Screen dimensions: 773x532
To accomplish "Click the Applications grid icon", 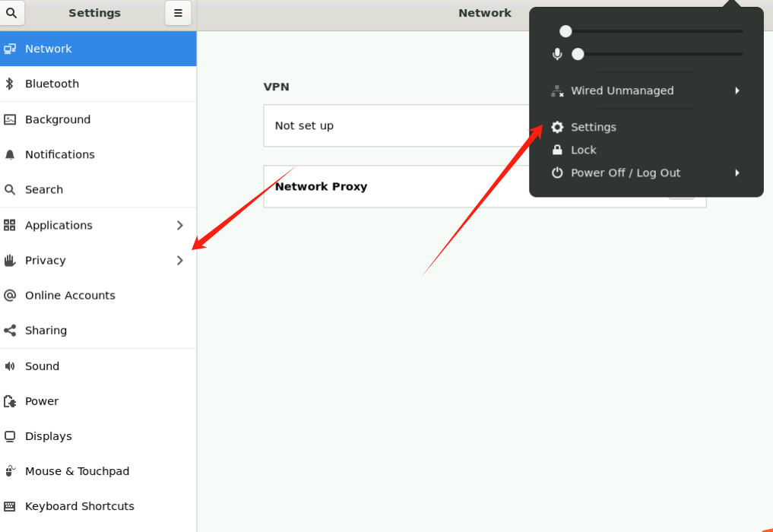I will point(9,225).
